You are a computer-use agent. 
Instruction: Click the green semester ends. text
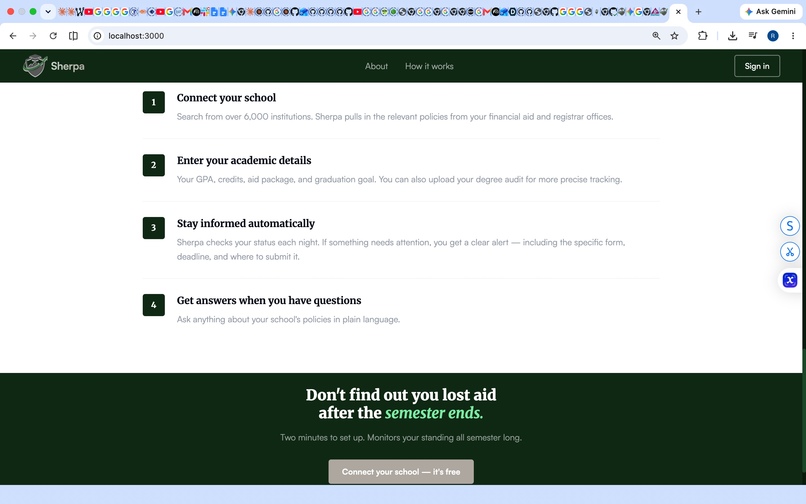coord(434,413)
